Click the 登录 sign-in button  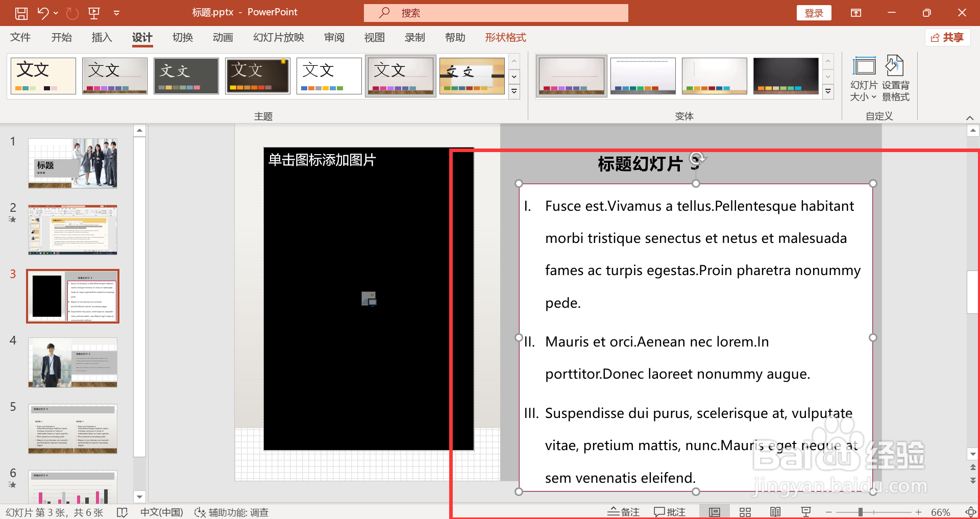click(x=814, y=13)
